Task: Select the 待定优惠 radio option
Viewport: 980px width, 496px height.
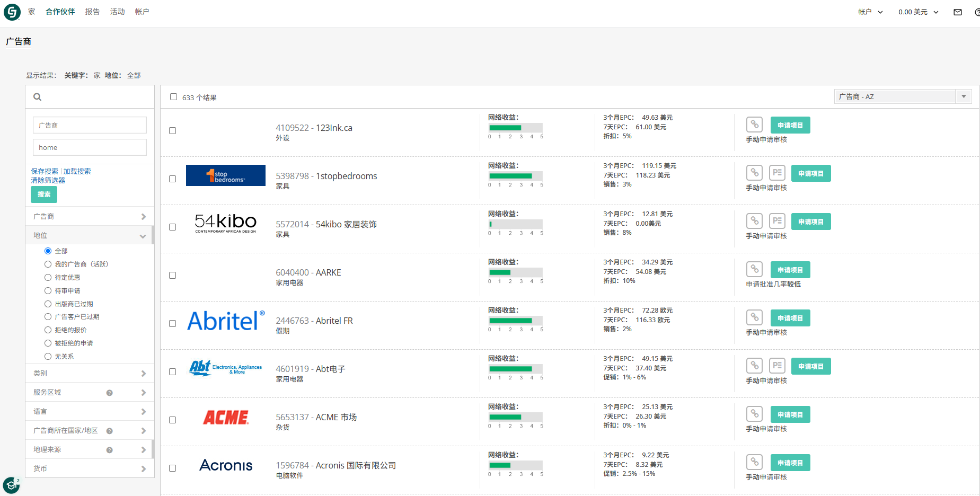Action: pos(48,277)
